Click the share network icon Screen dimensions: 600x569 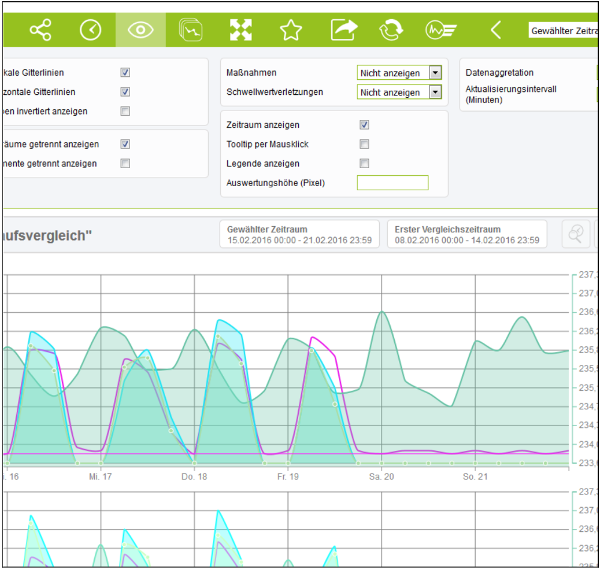tap(40, 30)
